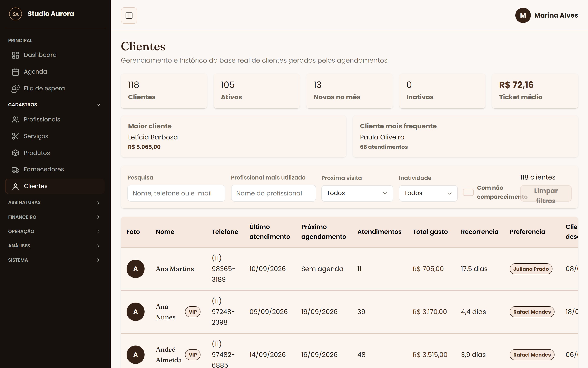Open Profissionais menu item
588x368 pixels.
(x=55, y=120)
